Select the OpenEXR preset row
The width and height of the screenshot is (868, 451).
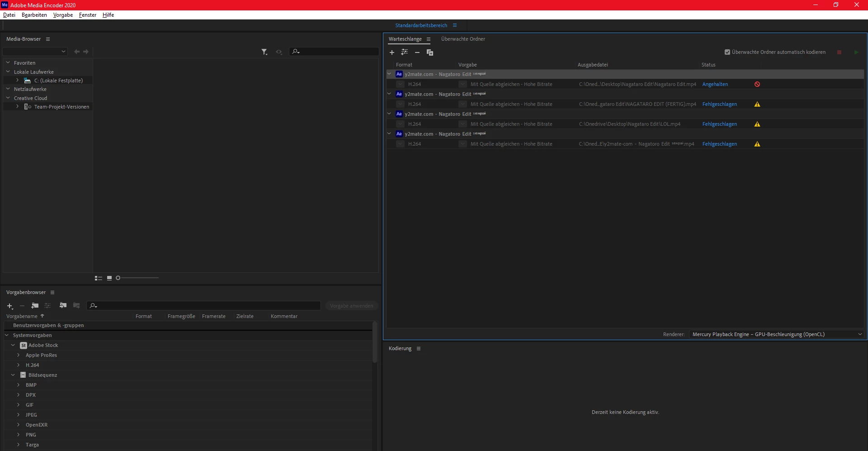pyautogui.click(x=188, y=425)
